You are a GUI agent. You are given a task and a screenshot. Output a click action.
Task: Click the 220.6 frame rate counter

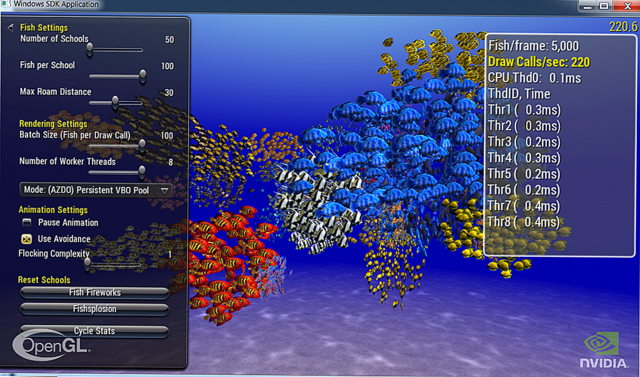(623, 27)
